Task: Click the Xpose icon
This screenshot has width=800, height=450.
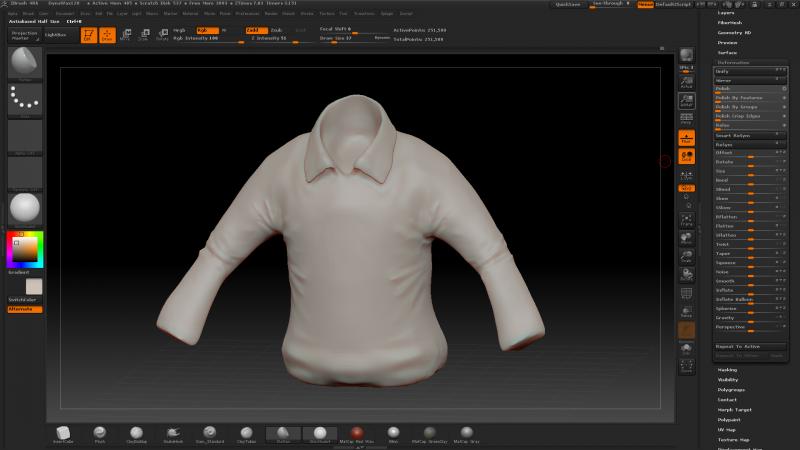Action: (686, 367)
